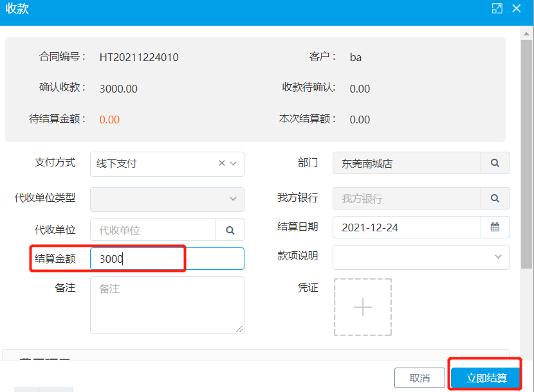Click the 备注 text area
Screen dimensions: 534x392
tap(167, 305)
